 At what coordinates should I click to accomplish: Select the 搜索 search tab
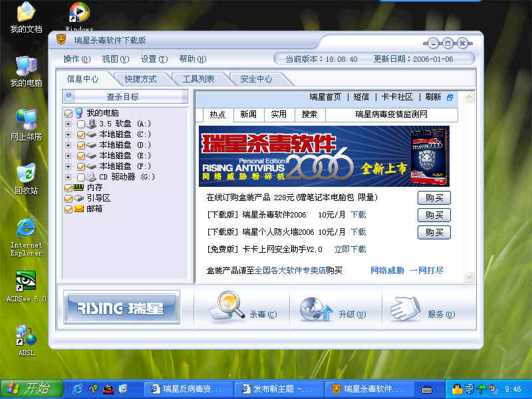[310, 114]
